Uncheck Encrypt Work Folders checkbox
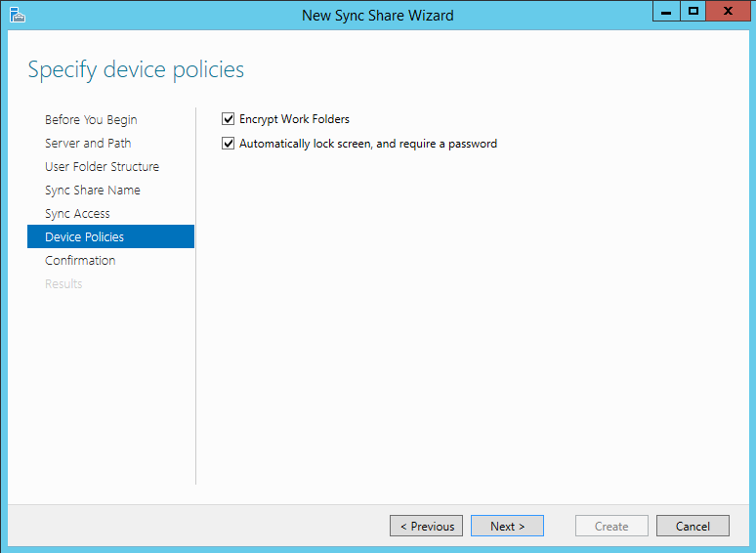The width and height of the screenshot is (756, 553). click(x=228, y=118)
